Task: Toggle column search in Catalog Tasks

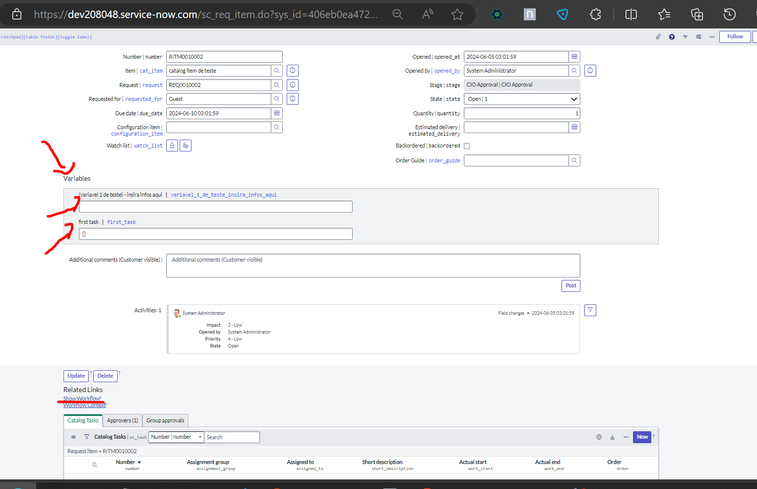Action: 95,465
